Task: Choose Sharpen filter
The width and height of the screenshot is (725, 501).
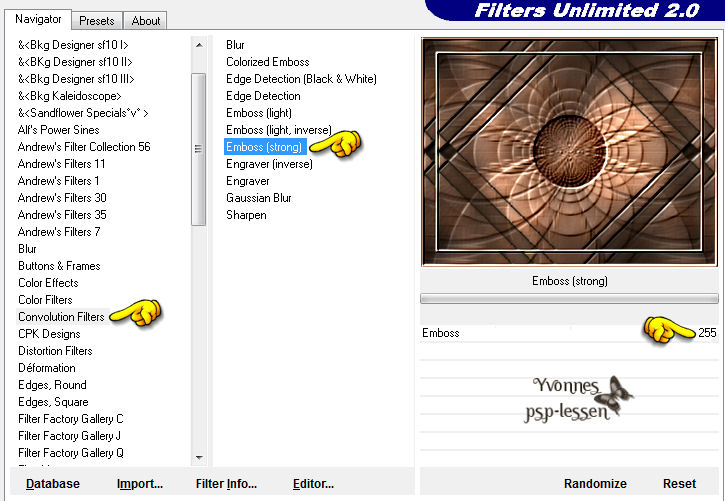Action: click(246, 215)
